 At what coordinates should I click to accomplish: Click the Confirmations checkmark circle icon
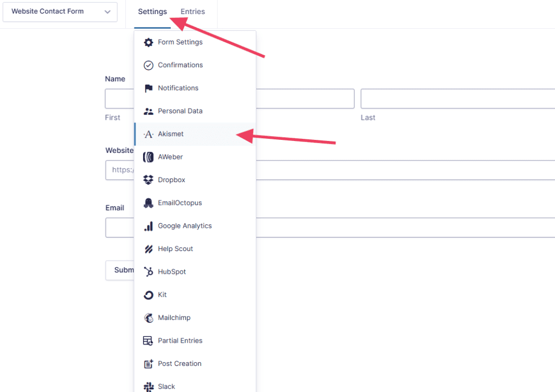click(x=149, y=65)
